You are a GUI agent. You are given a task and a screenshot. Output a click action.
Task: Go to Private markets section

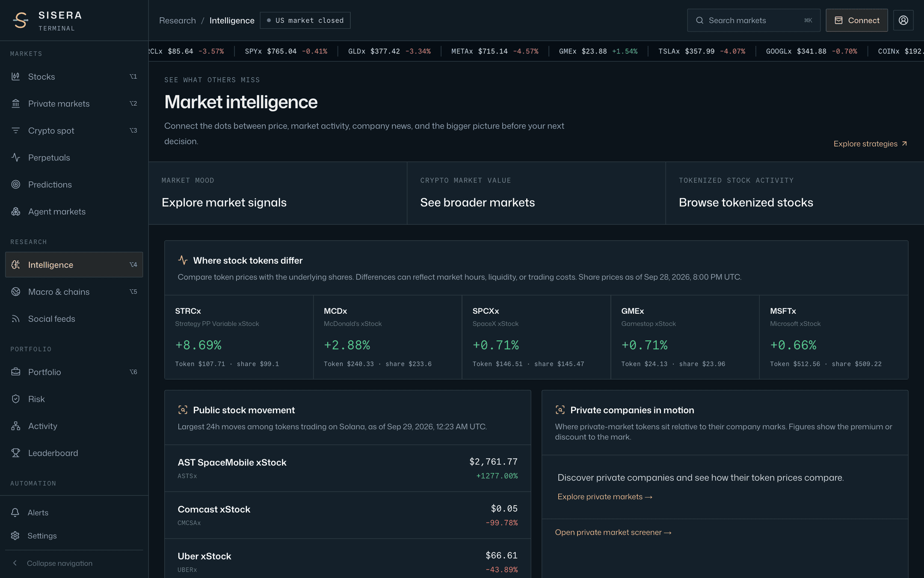74,104
